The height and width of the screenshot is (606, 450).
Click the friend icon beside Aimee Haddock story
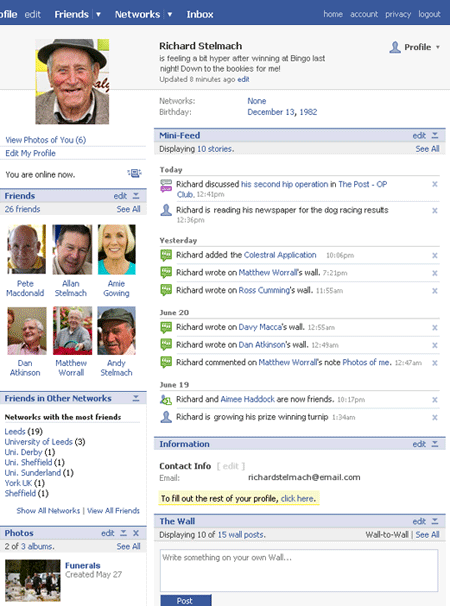(x=166, y=399)
